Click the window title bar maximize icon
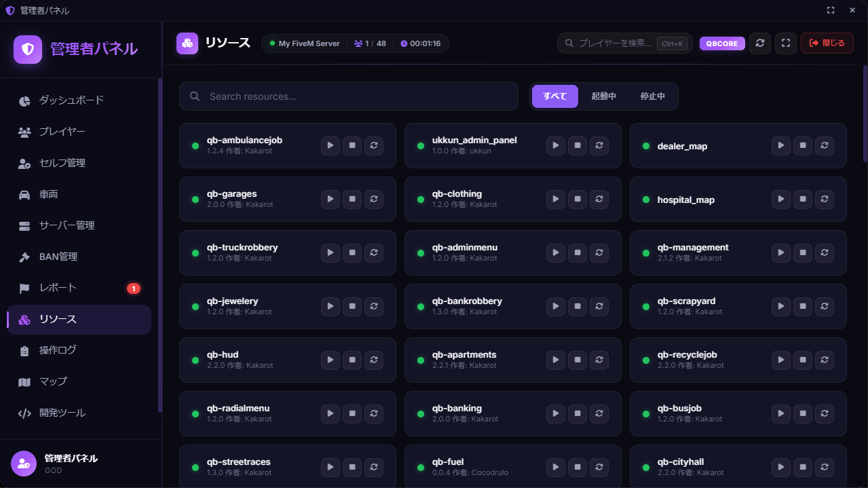The width and height of the screenshot is (868, 488). pyautogui.click(x=831, y=10)
